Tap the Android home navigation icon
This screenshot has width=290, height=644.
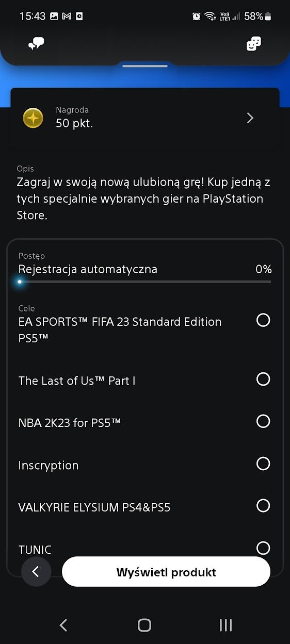[144, 625]
